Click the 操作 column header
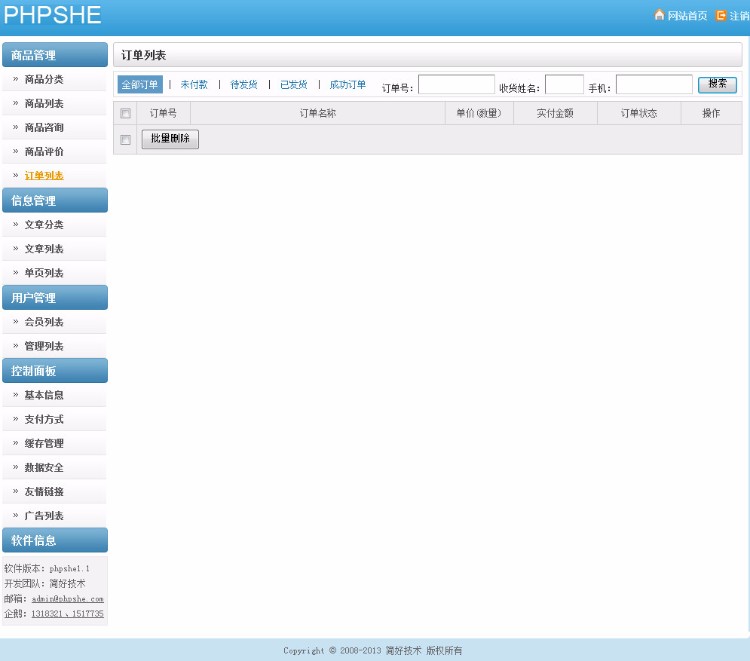The image size is (750, 661). tap(711, 113)
